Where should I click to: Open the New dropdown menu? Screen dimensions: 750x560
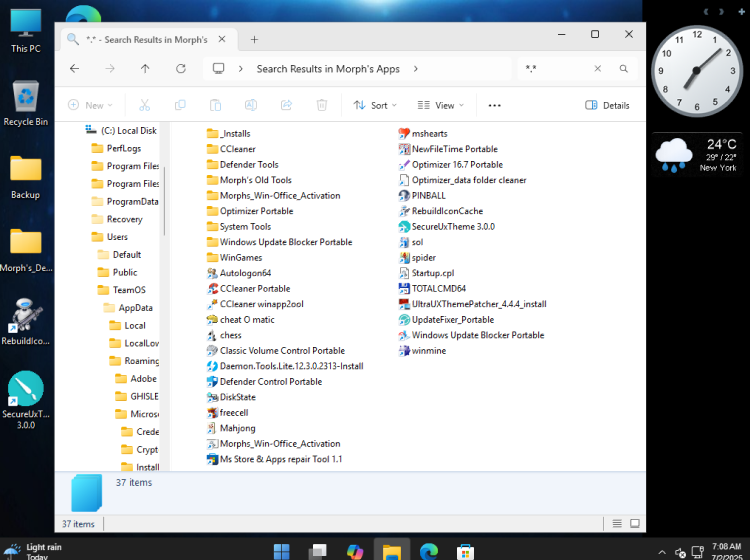pyautogui.click(x=90, y=105)
